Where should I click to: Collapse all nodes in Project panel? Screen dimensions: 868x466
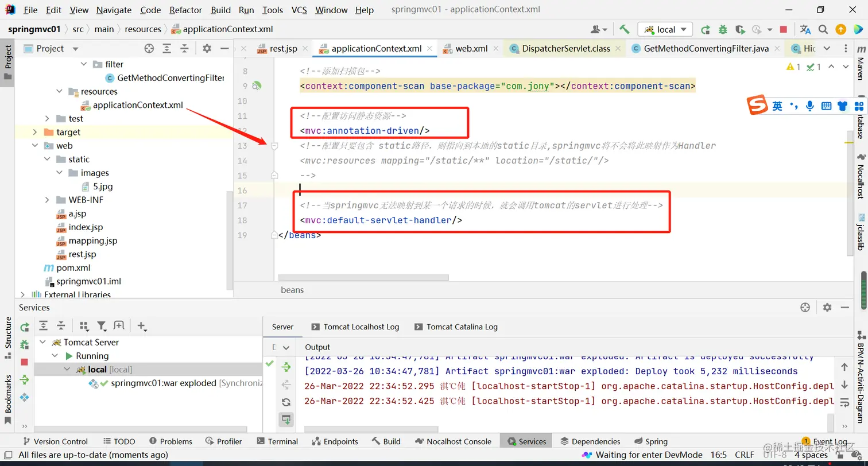184,49
